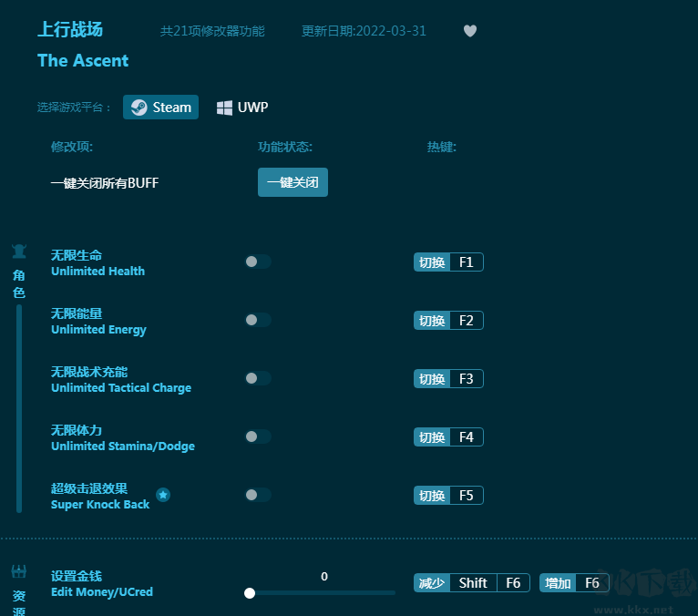
Task: Enable Unlimited Tactical Charge switch
Action: click(258, 378)
